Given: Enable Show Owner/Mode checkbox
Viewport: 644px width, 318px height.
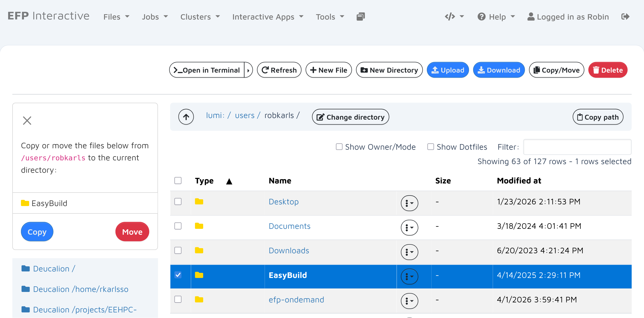Looking at the screenshot, I should pos(339,147).
